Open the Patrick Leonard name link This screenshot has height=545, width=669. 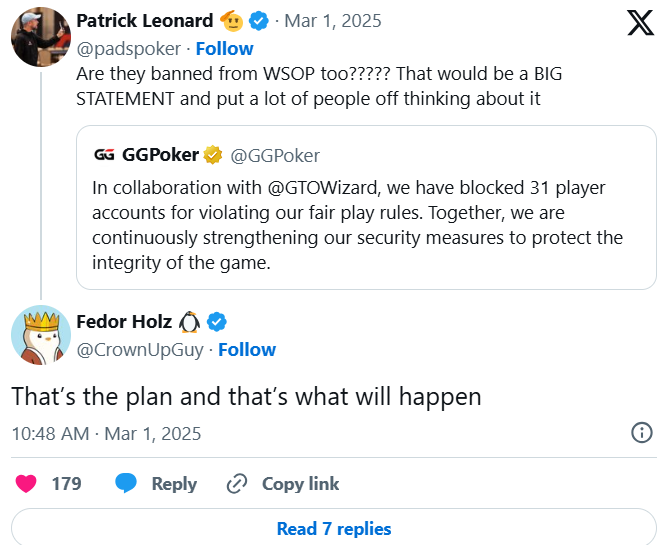coord(144,21)
